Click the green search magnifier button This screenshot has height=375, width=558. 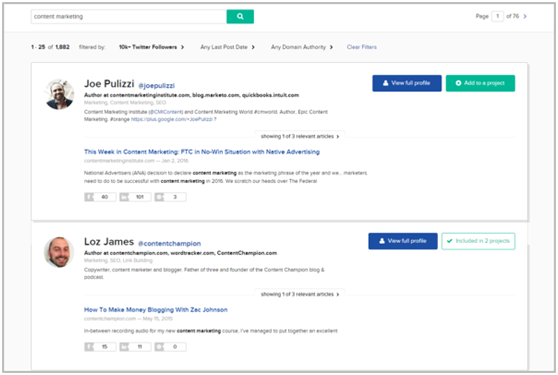[x=240, y=16]
